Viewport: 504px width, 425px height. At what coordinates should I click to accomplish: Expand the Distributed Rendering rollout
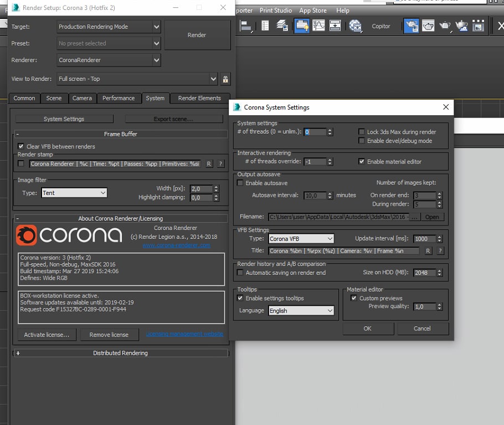pos(121,353)
